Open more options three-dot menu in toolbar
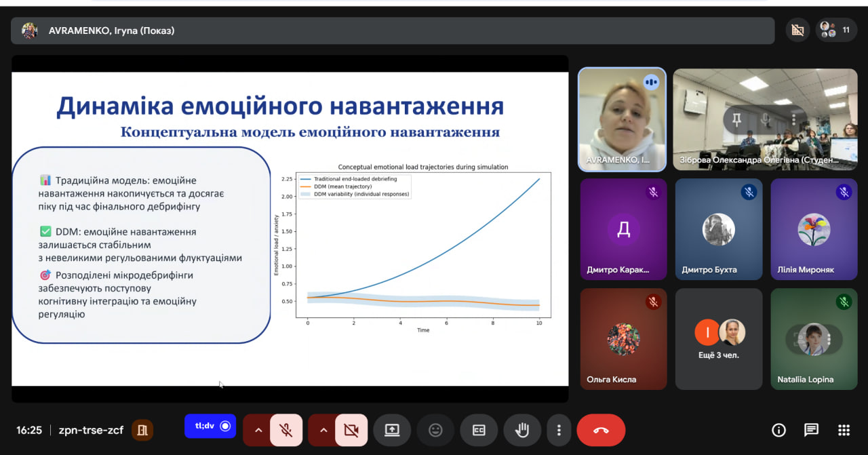Screen dimensions: 868x455 (559, 430)
